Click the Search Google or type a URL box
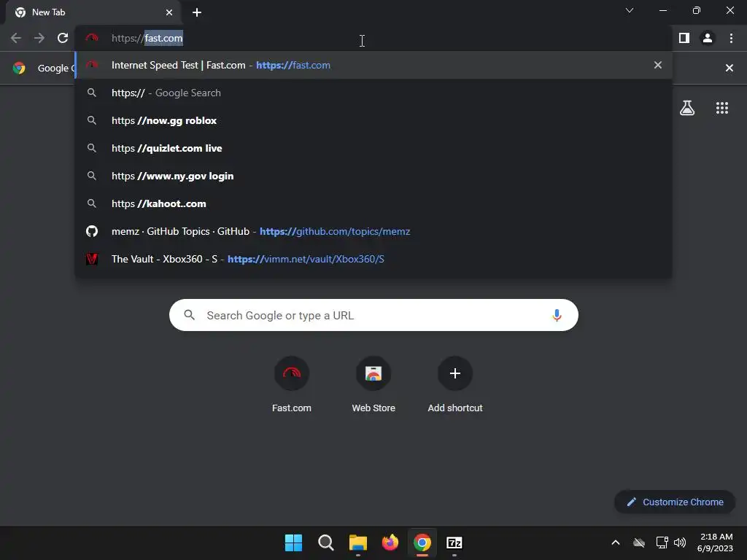Image resolution: width=747 pixels, height=560 pixels. pos(373,315)
